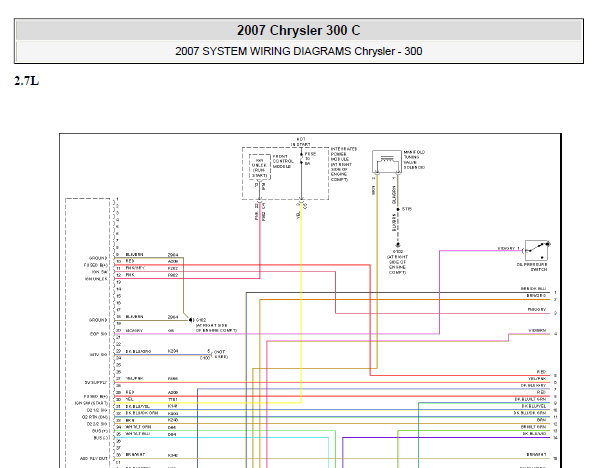This screenshot has height=468, width=603.
Task: Click the 'S115' splice label
Action: (x=407, y=209)
